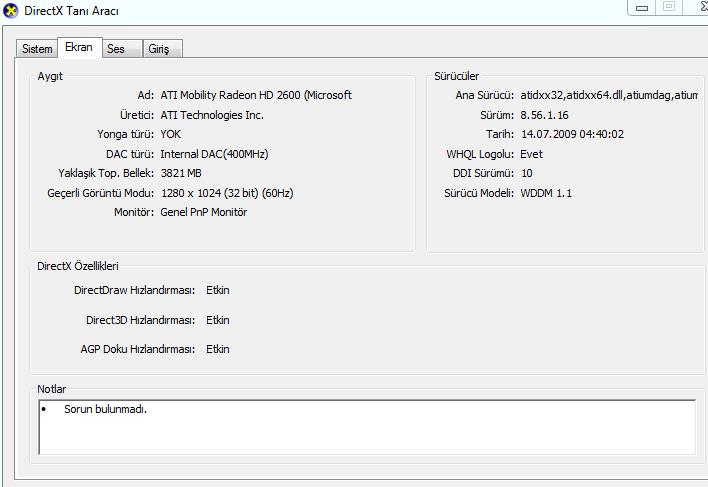The image size is (708, 487).
Task: Click driver date 14.07.2009 04:40:02
Action: click(x=573, y=135)
